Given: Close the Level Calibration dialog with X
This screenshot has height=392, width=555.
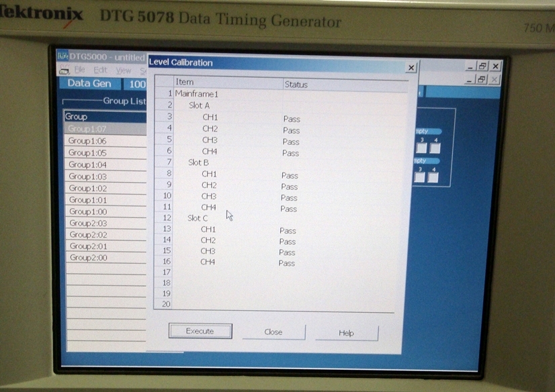Looking at the screenshot, I should [411, 68].
